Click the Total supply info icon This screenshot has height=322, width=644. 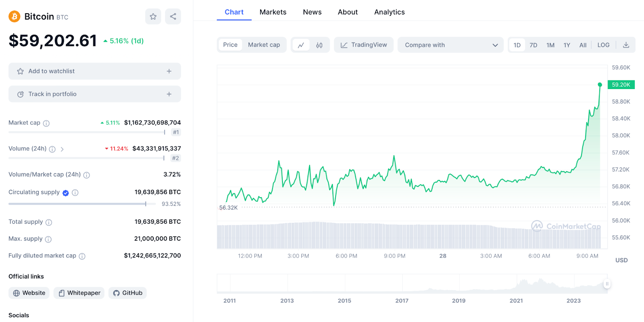coord(49,222)
